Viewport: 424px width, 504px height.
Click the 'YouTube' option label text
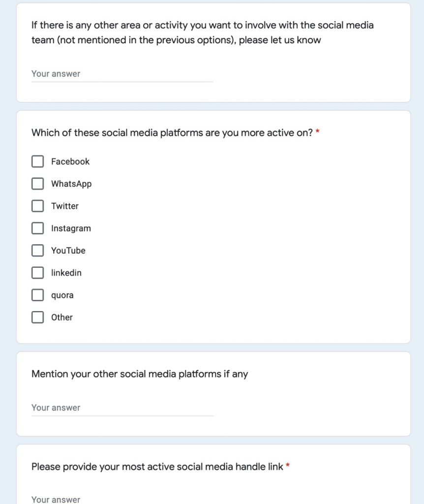click(x=68, y=251)
